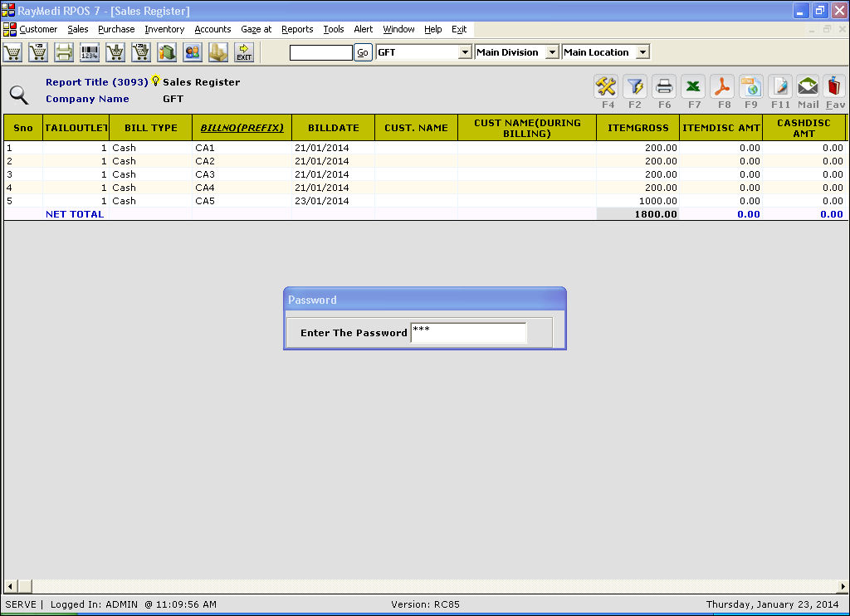The image size is (850, 616).
Task: Export report as HTML with F9 icon
Action: [751, 86]
